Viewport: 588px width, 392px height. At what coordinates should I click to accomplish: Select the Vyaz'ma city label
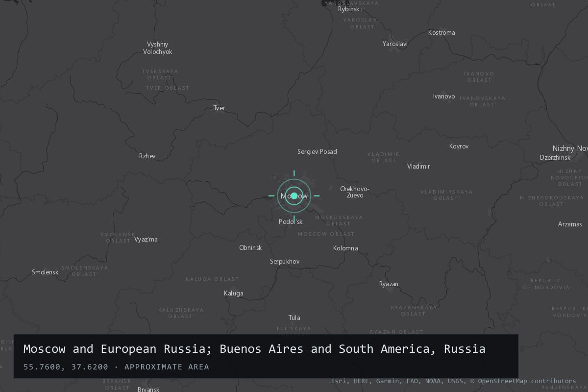point(146,240)
